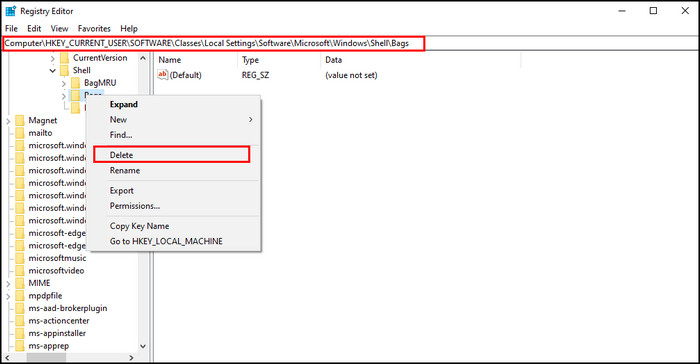Select the microsoftvideo key label
This screenshot has width=700, height=364.
[x=56, y=271]
